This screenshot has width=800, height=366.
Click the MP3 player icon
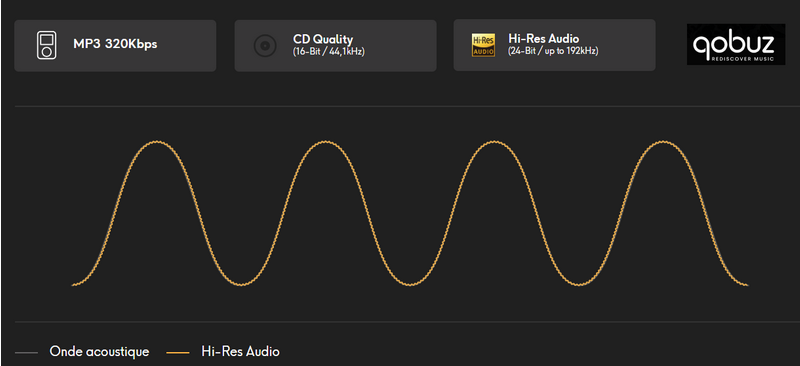(x=47, y=45)
